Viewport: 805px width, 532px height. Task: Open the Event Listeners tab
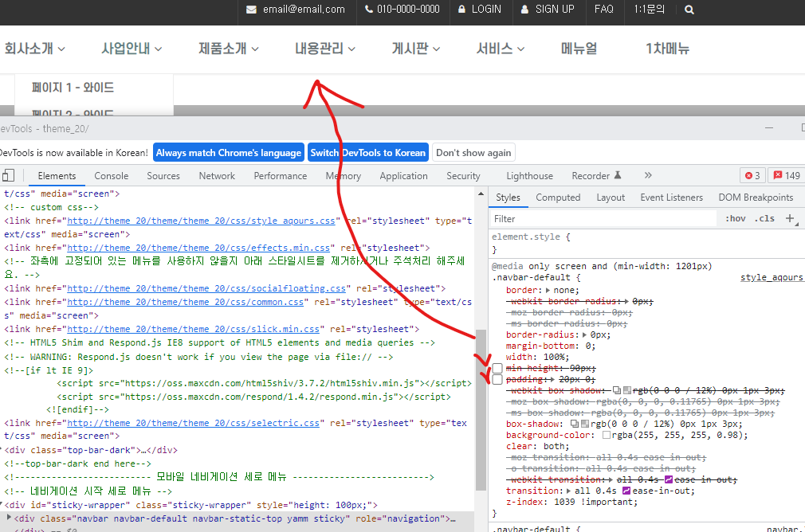672,198
